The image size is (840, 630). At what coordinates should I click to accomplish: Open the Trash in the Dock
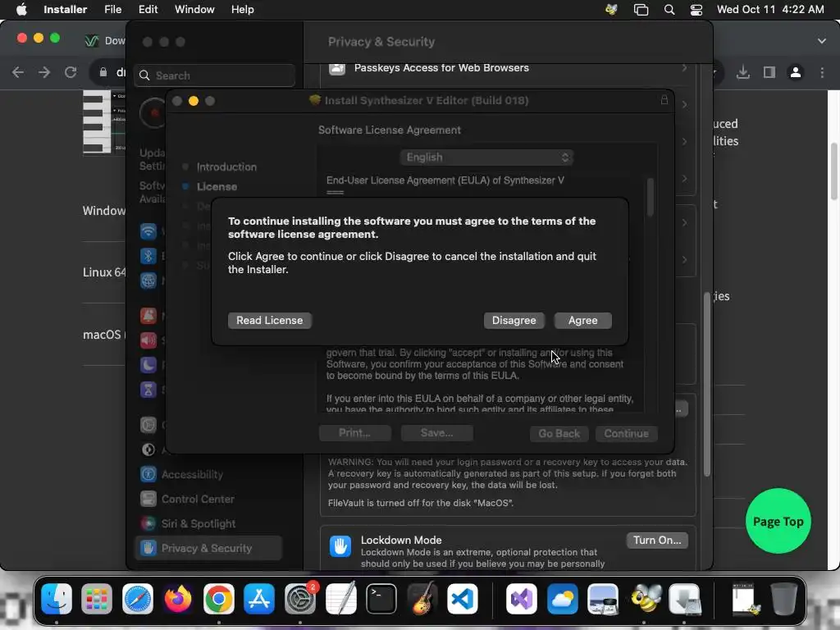[783, 598]
